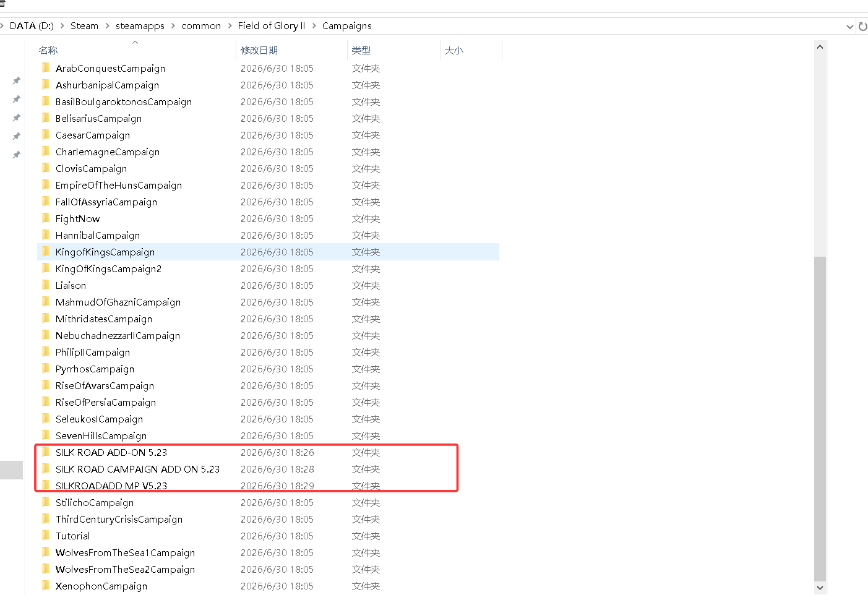The image size is (868, 600).
Task: Click the 类型 column header
Action: pyautogui.click(x=361, y=50)
